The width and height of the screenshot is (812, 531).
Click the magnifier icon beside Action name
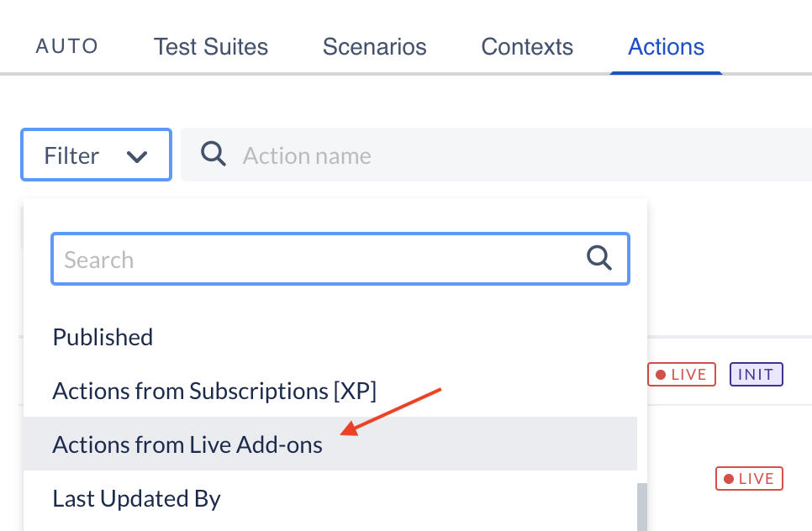213,155
